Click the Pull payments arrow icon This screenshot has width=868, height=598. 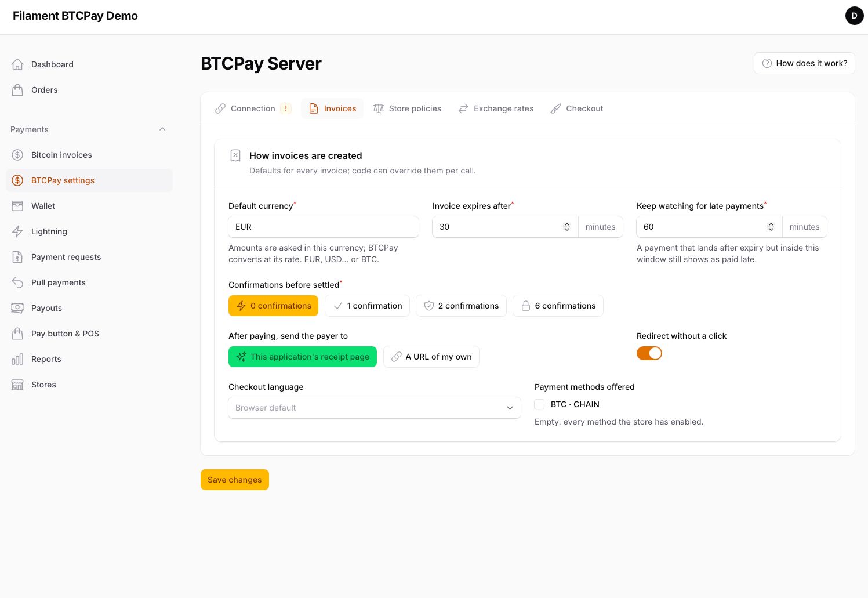coord(17,282)
